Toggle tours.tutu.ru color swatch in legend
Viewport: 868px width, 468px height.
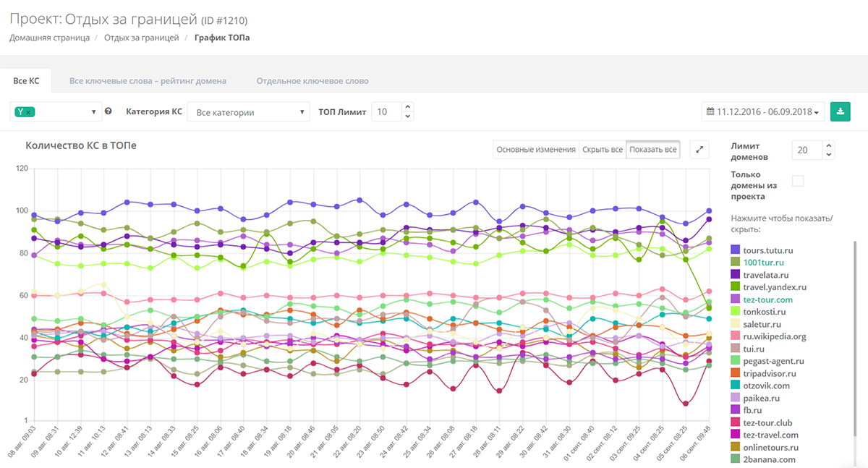click(736, 250)
